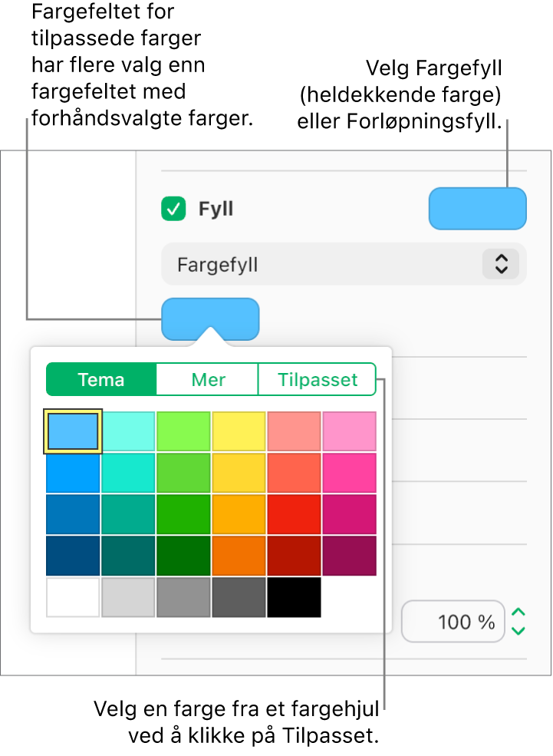553x756 pixels.
Task: Increase opacity with the up stepper arrow
Action: pyautogui.click(x=518, y=613)
